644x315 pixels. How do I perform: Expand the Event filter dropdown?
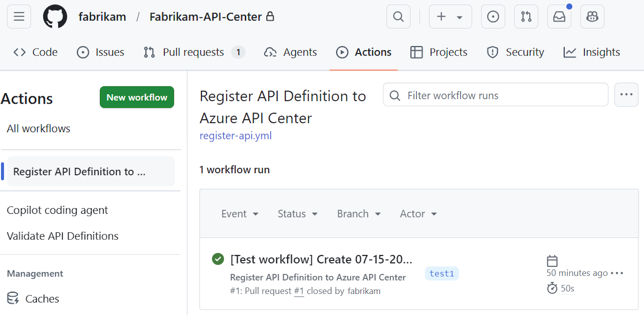click(x=240, y=213)
